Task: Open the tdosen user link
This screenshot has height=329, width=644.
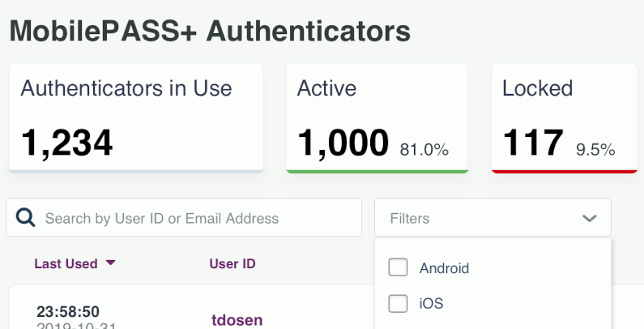Action: coord(237,320)
